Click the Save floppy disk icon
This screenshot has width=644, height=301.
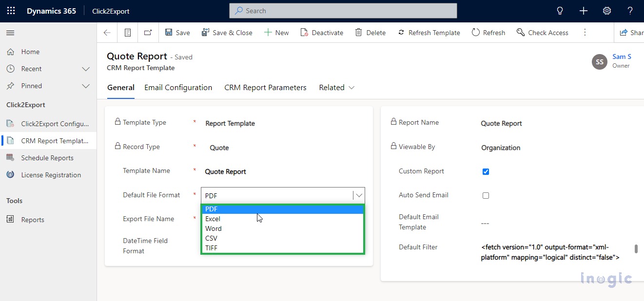point(169,33)
